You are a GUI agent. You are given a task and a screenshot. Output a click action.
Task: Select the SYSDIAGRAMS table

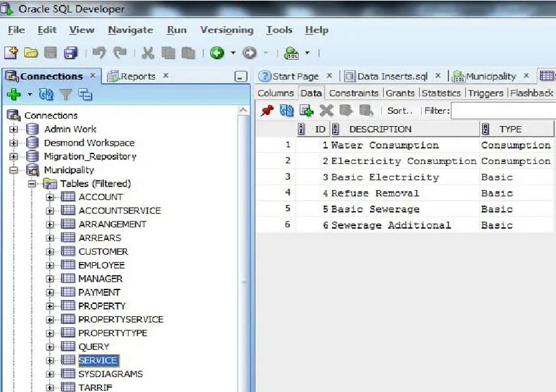point(111,374)
